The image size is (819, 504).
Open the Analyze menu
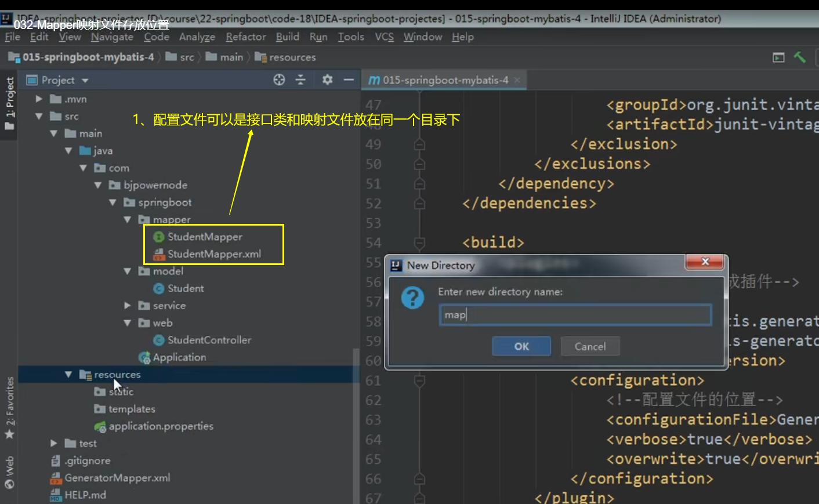tap(197, 37)
